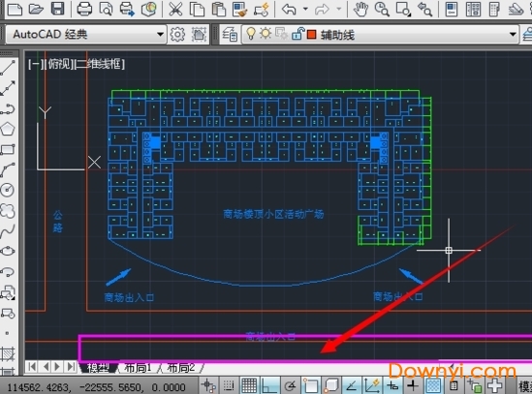Select the Polygon draw tool

(8, 129)
